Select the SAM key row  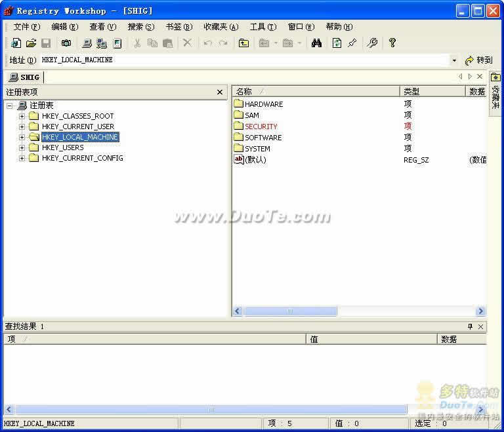point(360,115)
